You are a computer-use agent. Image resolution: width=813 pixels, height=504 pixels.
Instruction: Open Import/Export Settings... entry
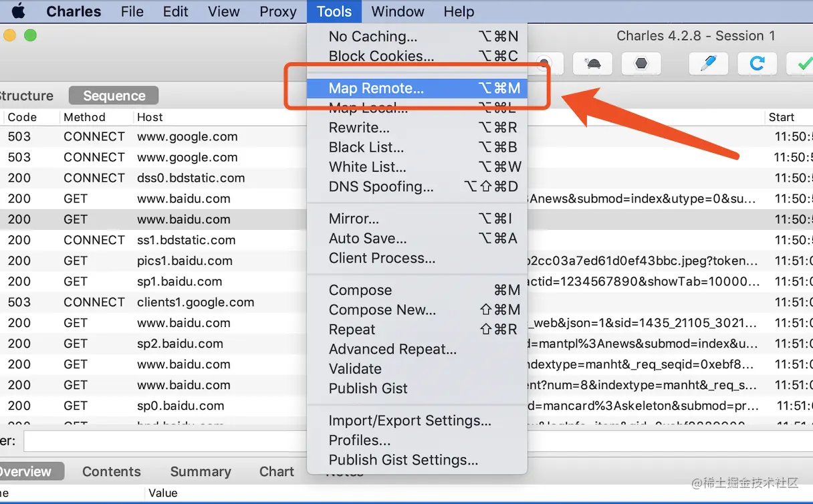pos(417,420)
